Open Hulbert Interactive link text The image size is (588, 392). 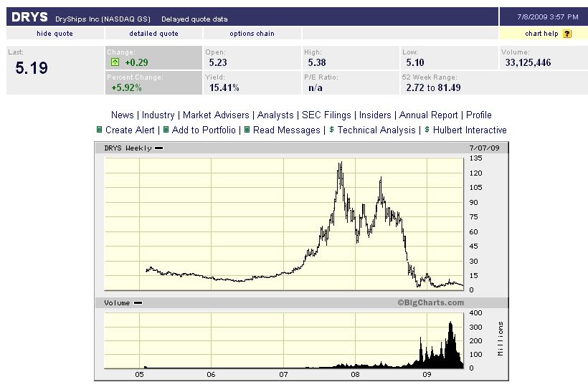(470, 130)
